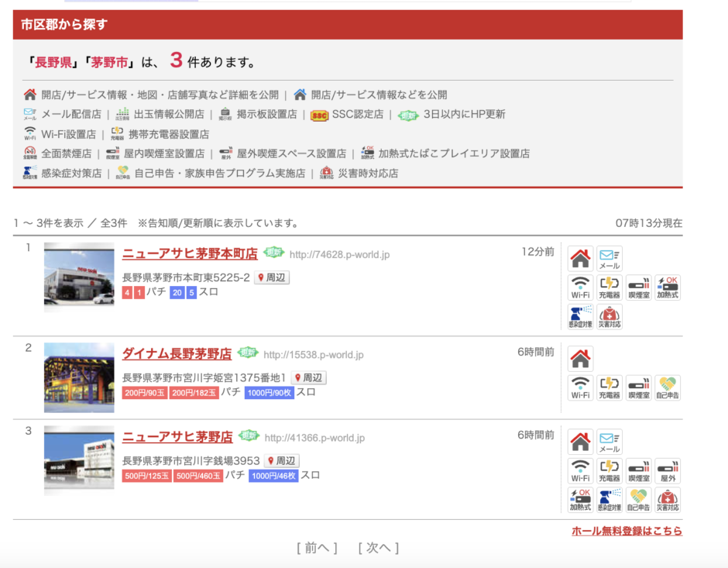Go to the next page with 次へ
The width and height of the screenshot is (728, 568).
(378, 548)
